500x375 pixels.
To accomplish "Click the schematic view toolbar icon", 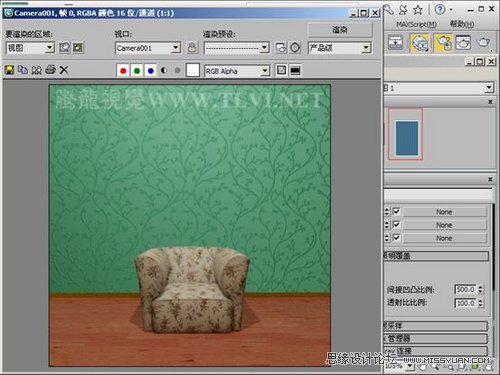I will (396, 42).
